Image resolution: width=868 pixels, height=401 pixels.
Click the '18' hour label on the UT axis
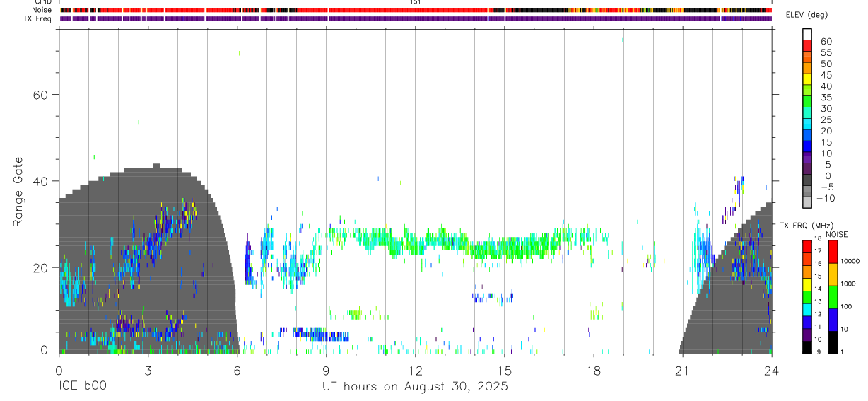pyautogui.click(x=594, y=371)
